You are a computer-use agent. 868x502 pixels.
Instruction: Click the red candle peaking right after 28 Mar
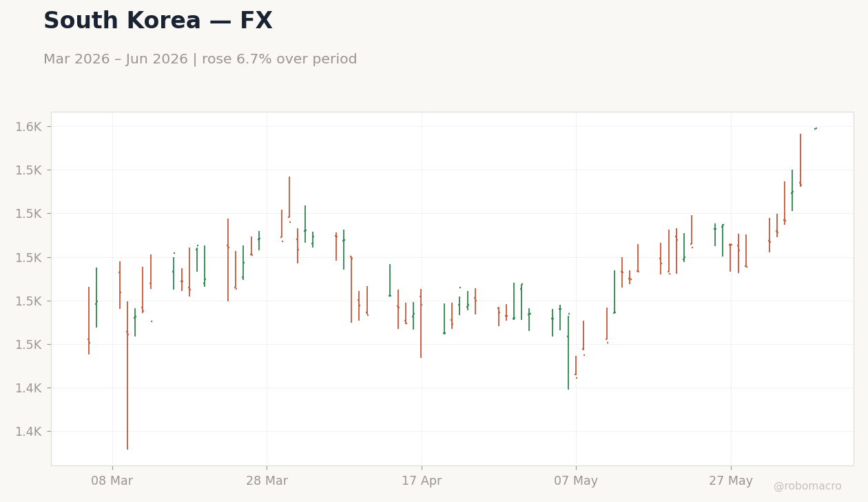point(289,198)
